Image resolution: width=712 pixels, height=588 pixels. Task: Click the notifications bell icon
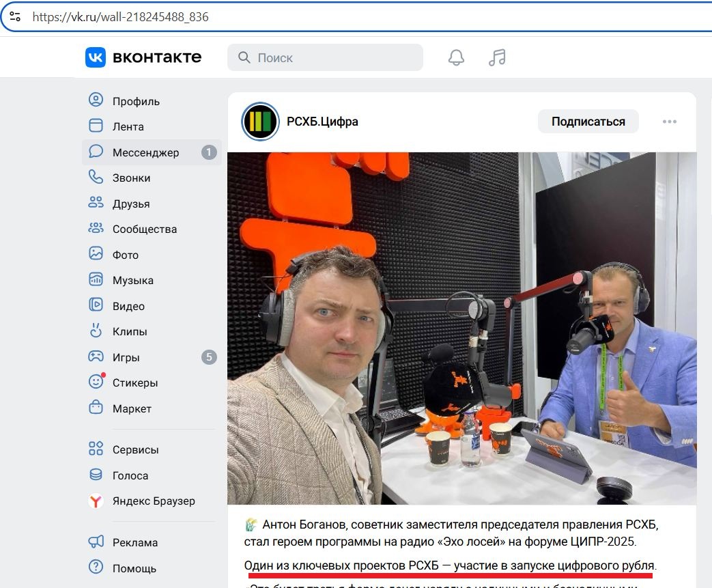pyautogui.click(x=457, y=58)
